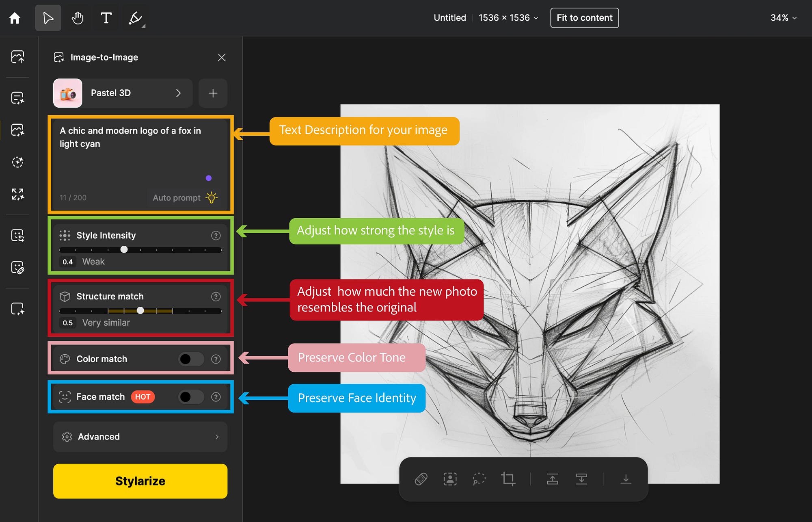The height and width of the screenshot is (522, 812).
Task: Enable the Color match toggle
Action: tap(191, 359)
